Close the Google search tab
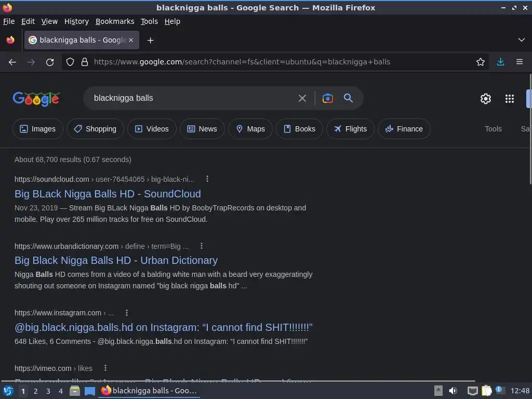 click(131, 40)
